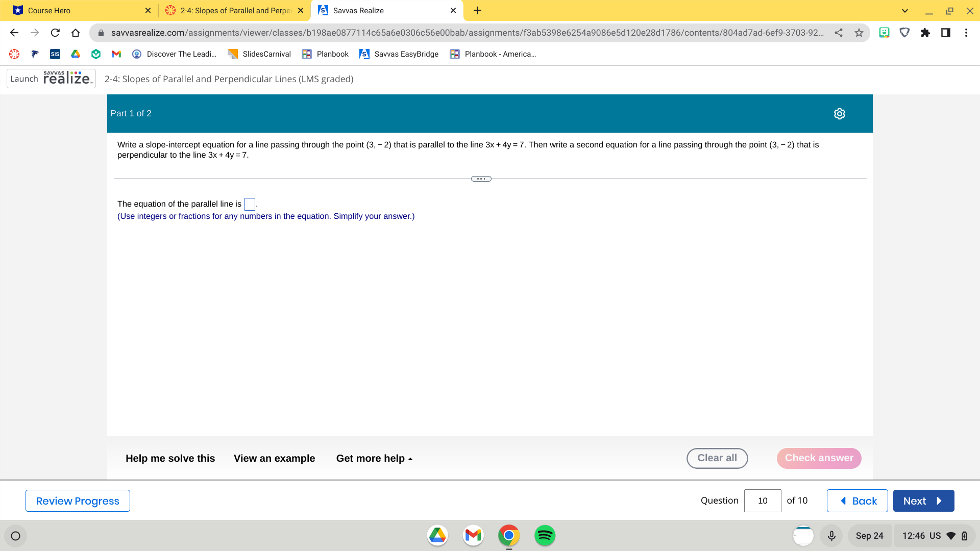Reload the current page

pos(55,32)
